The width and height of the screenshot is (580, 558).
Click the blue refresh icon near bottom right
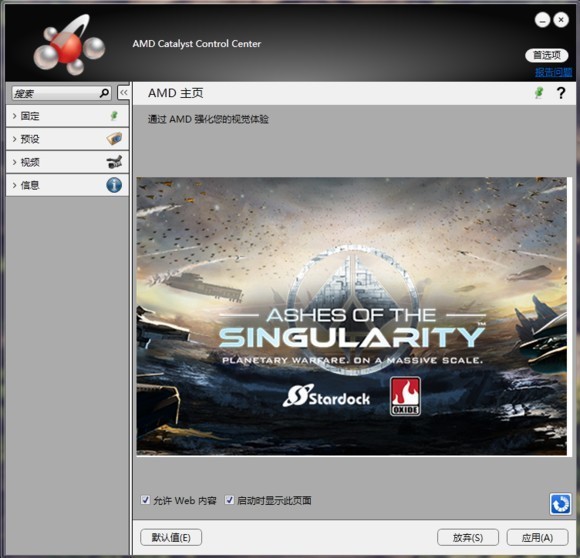pyautogui.click(x=560, y=504)
